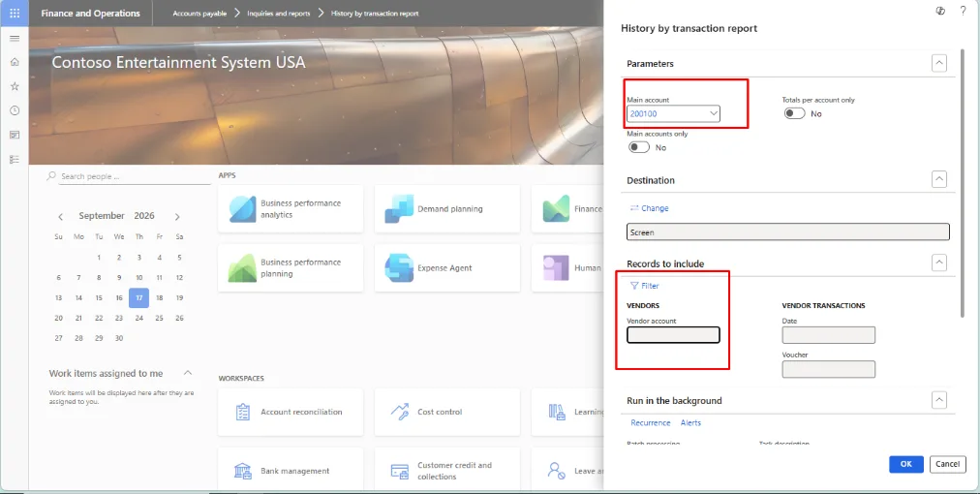Open Modules list icon in sidebar
Screen dimensions: 980x494
pyautogui.click(x=15, y=160)
